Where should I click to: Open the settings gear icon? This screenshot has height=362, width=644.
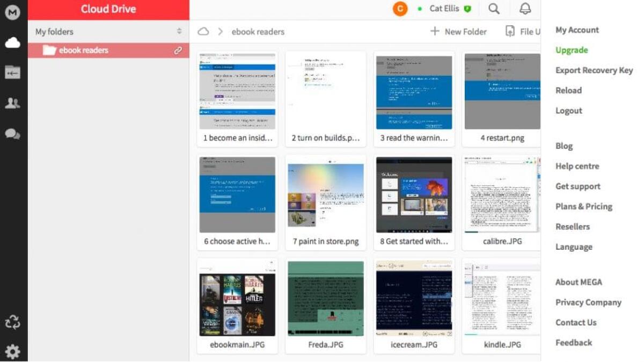pos(12,352)
